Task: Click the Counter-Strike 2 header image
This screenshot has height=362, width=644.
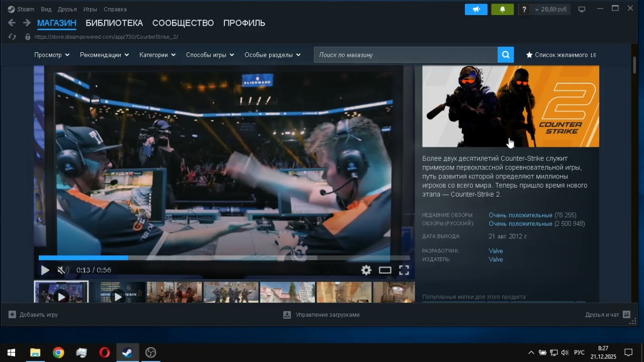Action: point(511,107)
